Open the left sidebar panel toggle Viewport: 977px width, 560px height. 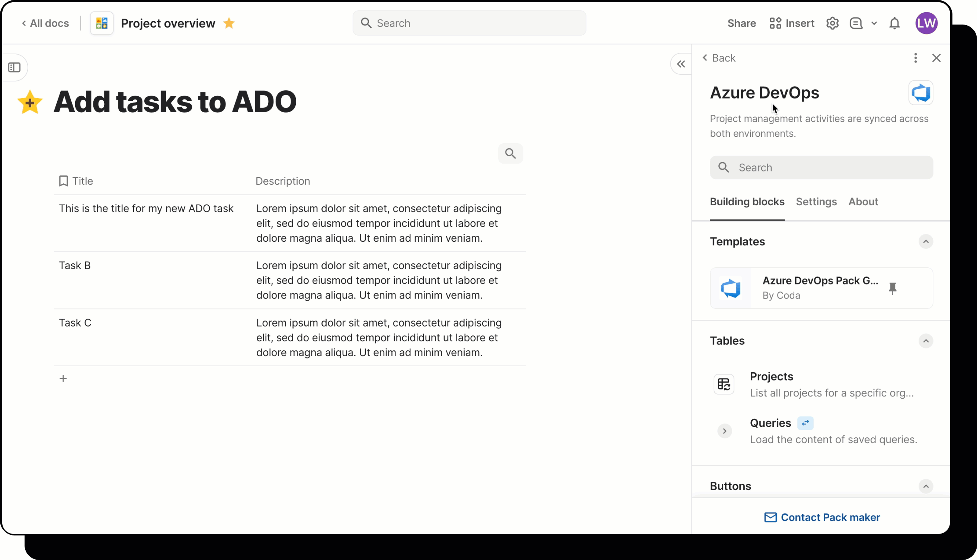pos(15,67)
